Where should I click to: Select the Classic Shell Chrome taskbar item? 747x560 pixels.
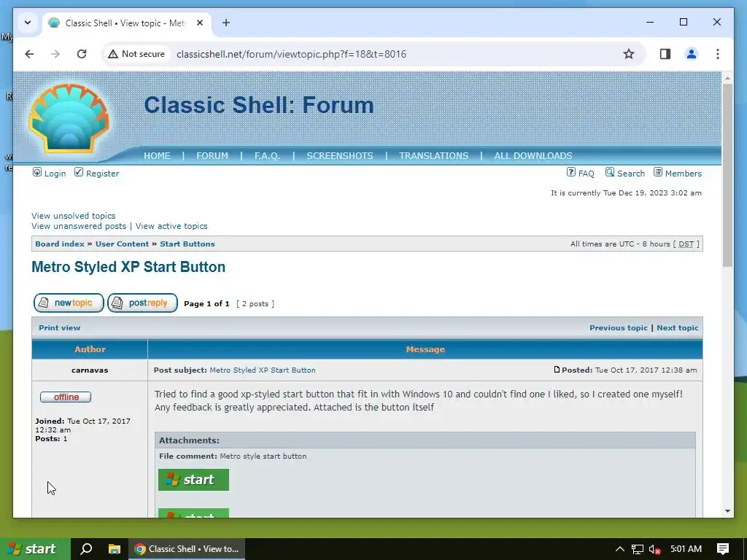coord(187,549)
